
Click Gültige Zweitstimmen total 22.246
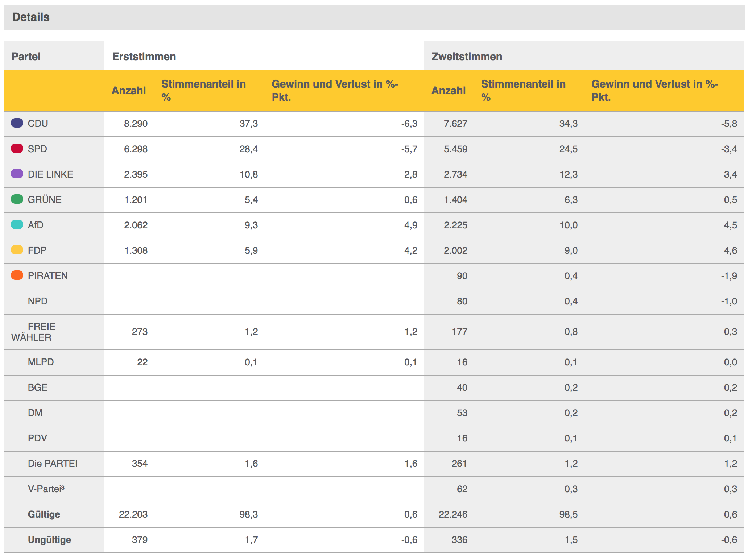click(x=453, y=514)
